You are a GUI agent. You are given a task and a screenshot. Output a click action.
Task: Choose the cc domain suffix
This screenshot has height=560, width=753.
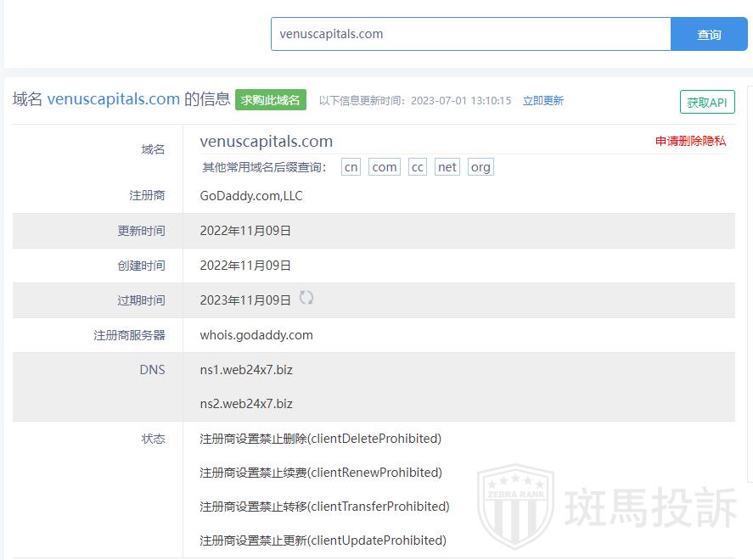click(417, 167)
